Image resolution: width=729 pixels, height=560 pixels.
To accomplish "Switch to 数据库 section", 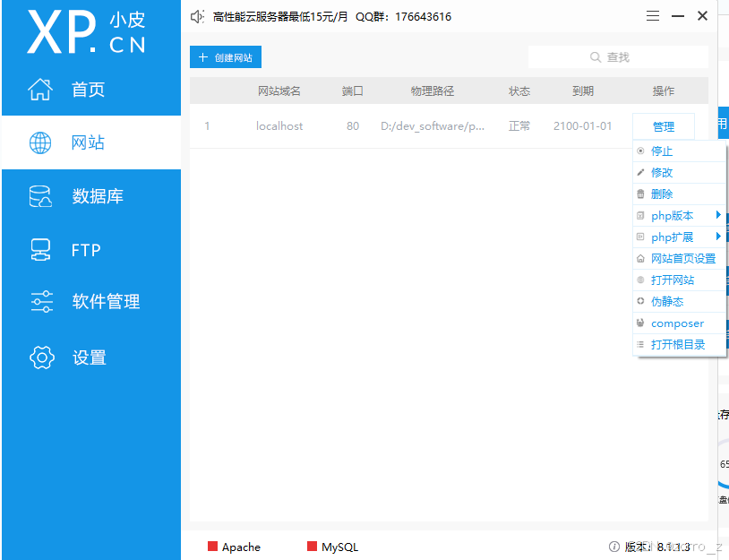I will pos(98,196).
